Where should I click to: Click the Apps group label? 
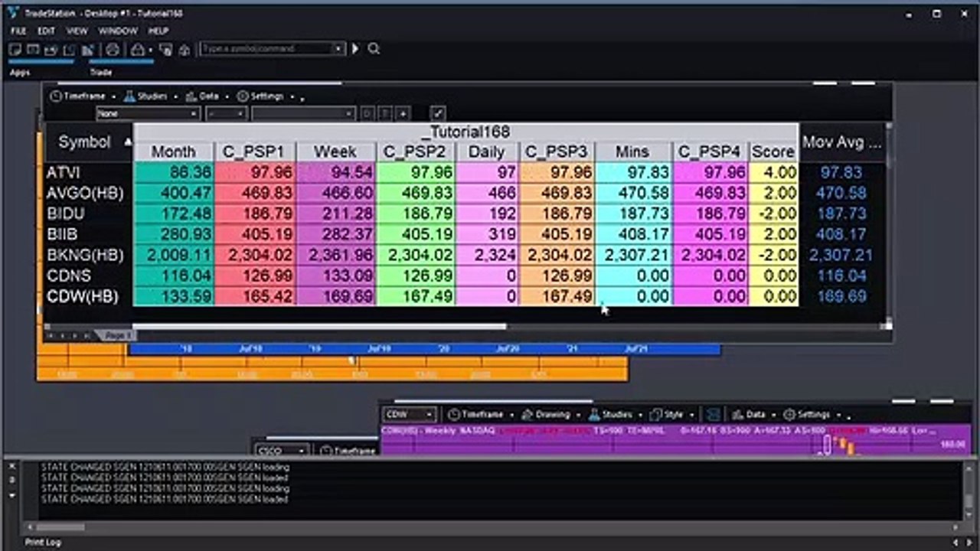pyautogui.click(x=20, y=73)
